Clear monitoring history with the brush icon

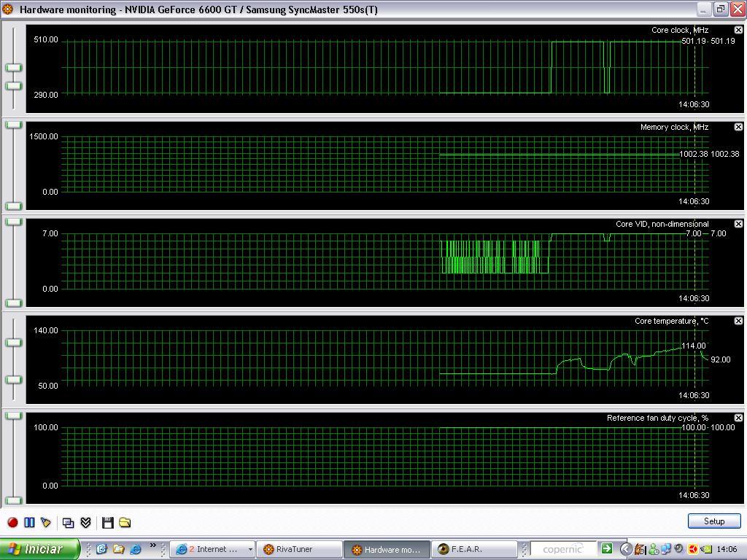46,522
